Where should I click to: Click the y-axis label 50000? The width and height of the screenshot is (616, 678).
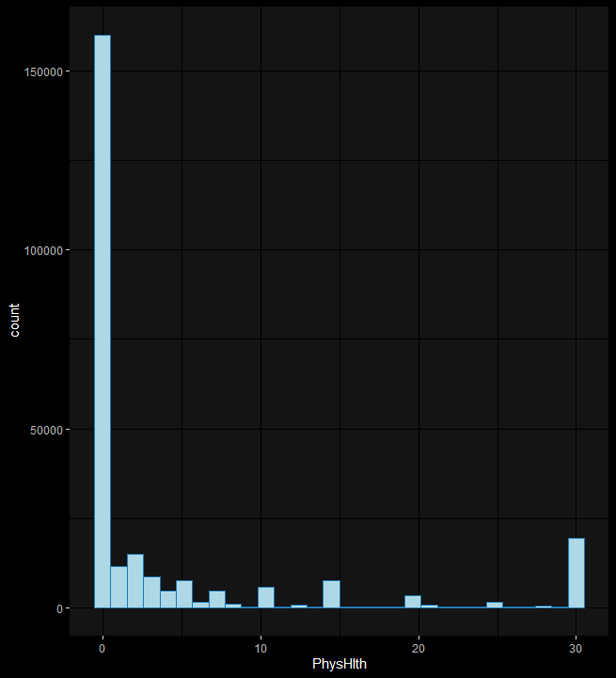click(46, 431)
